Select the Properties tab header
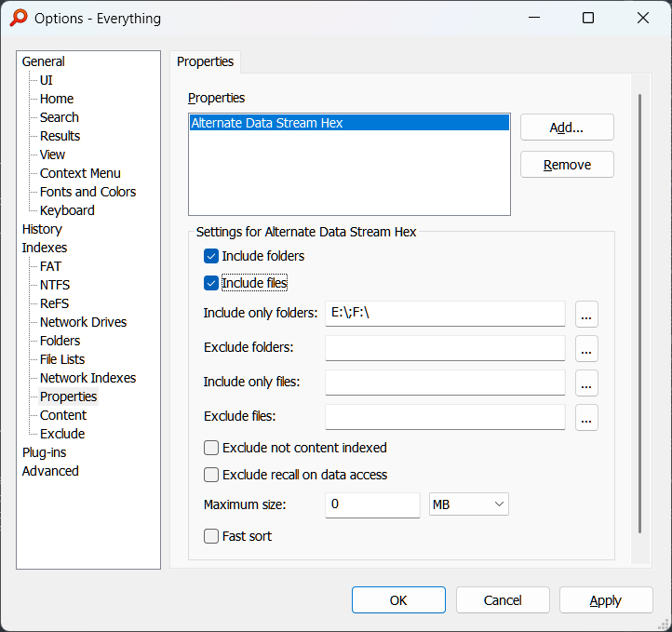This screenshot has height=632, width=672. pyautogui.click(x=205, y=61)
